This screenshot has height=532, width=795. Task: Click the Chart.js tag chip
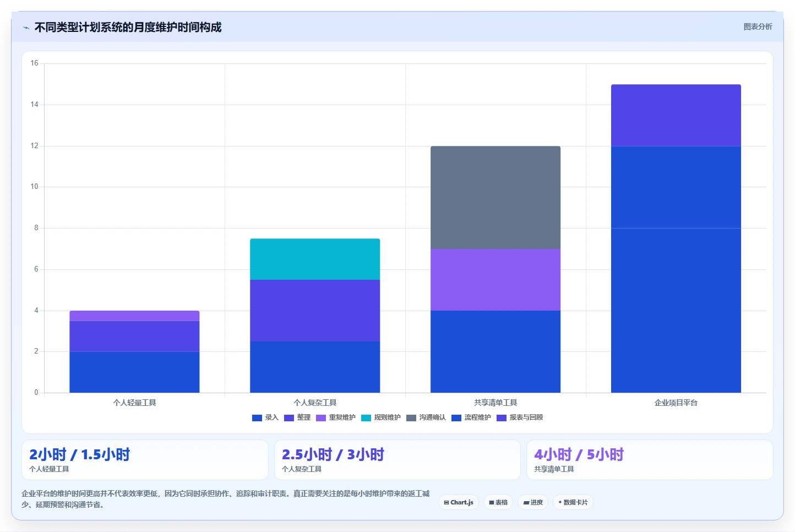459,502
